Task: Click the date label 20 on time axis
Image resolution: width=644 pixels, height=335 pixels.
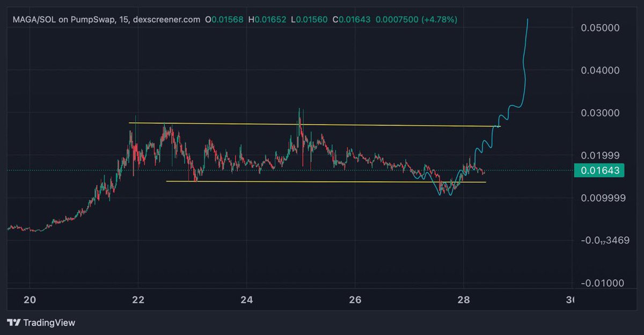Action: pos(30,300)
